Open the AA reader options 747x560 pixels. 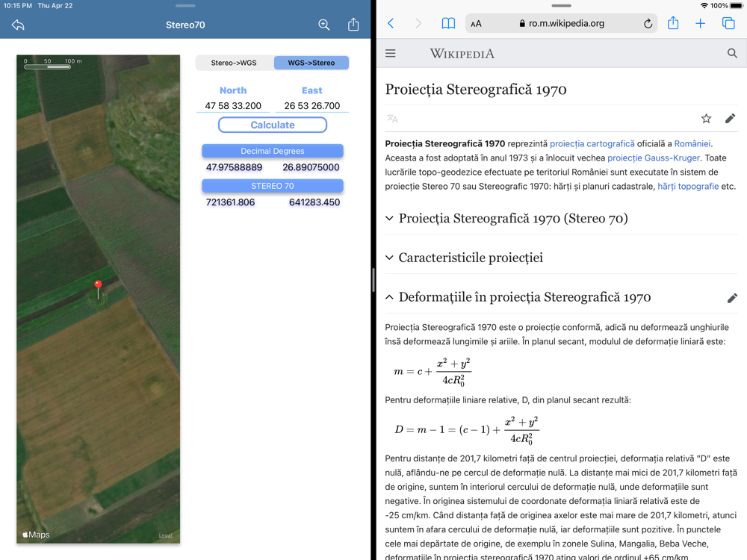click(476, 24)
